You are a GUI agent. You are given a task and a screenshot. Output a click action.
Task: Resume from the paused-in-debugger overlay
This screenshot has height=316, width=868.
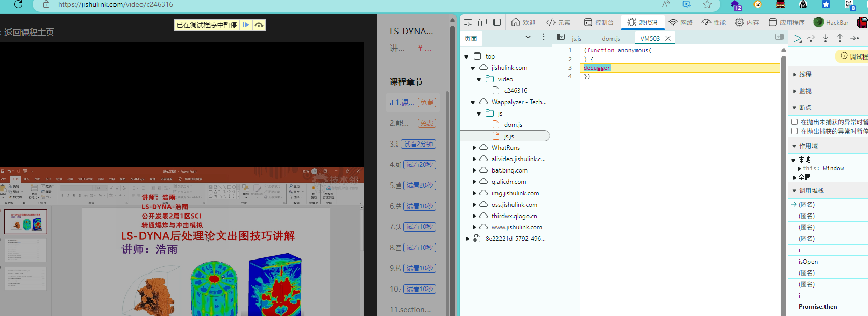pyautogui.click(x=246, y=25)
